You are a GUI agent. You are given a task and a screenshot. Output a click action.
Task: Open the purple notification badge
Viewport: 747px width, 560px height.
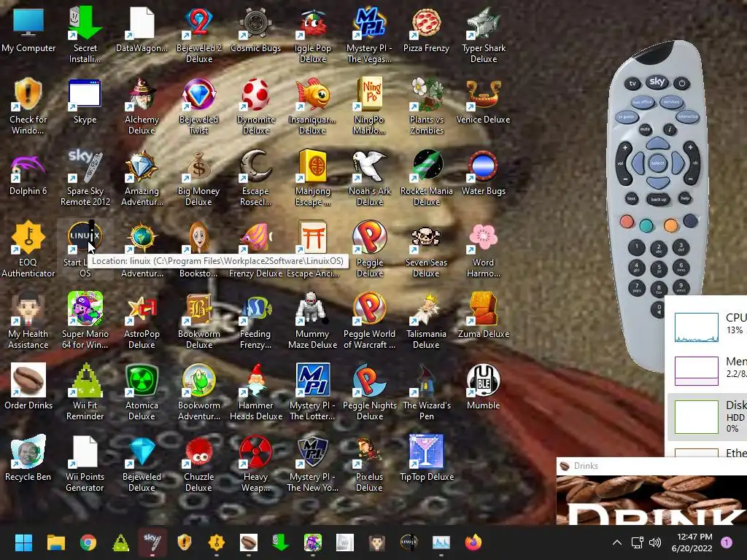point(727,542)
